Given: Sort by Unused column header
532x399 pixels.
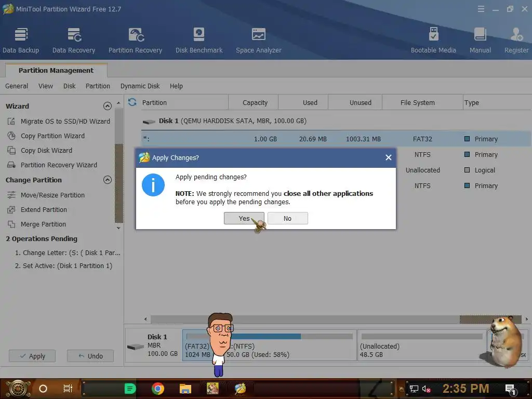Looking at the screenshot, I should (355, 102).
